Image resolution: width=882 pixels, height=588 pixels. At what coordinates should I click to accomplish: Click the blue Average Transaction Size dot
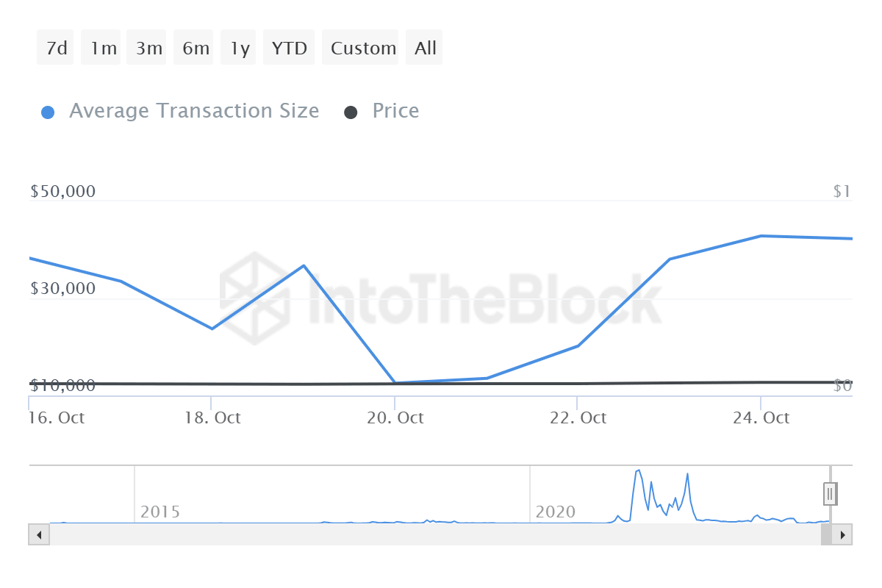pos(48,112)
